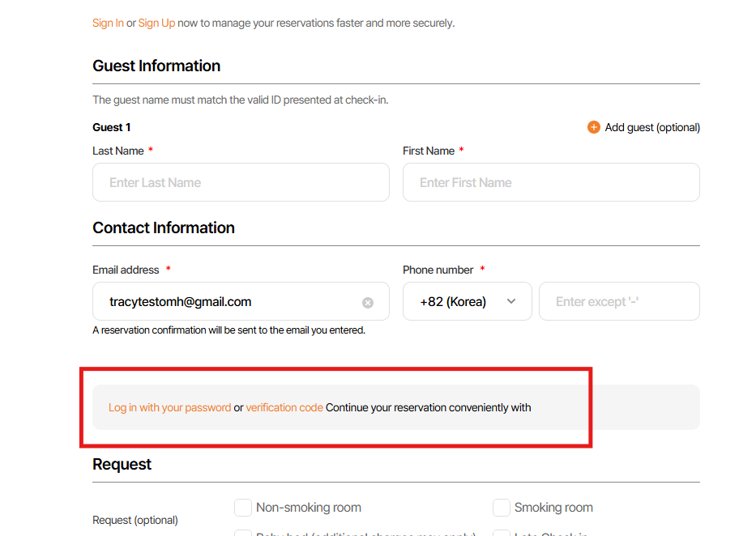Click 'Log in with your password' link
Image resolution: width=756 pixels, height=536 pixels.
pos(169,407)
